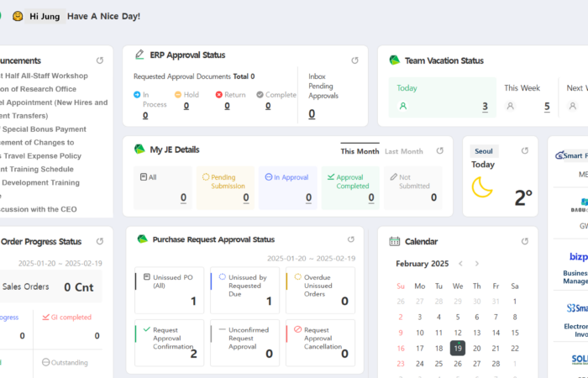Click the Hi Jung user name
The width and height of the screenshot is (588, 378).
(x=45, y=16)
